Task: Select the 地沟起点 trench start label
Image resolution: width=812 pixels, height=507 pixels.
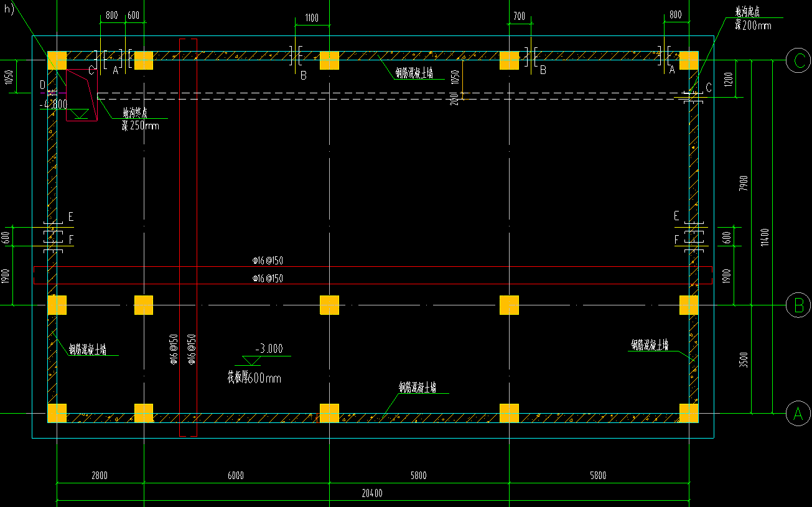Action: [747, 13]
